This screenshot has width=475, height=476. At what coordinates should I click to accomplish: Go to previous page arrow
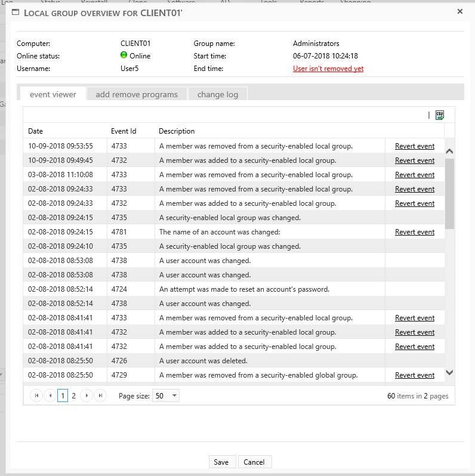[50, 395]
